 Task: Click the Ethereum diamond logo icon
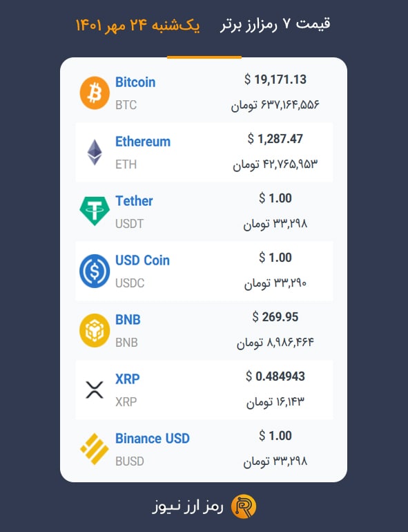click(95, 152)
